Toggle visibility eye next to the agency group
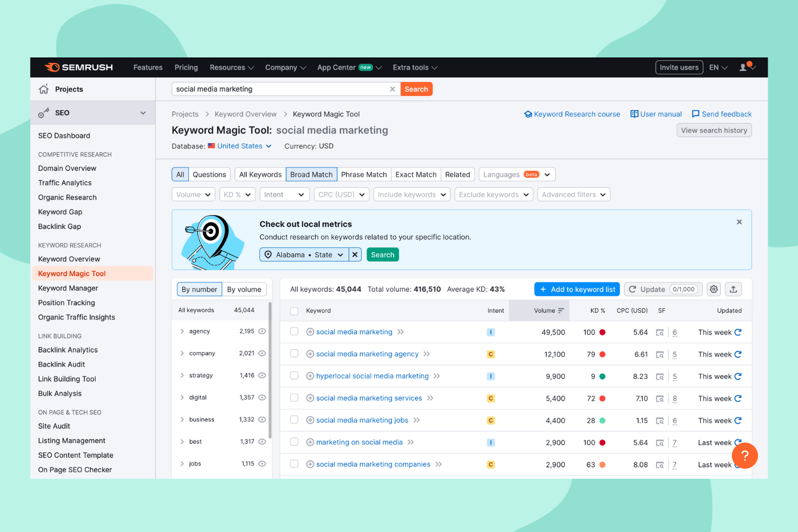The image size is (798, 532). (262, 331)
